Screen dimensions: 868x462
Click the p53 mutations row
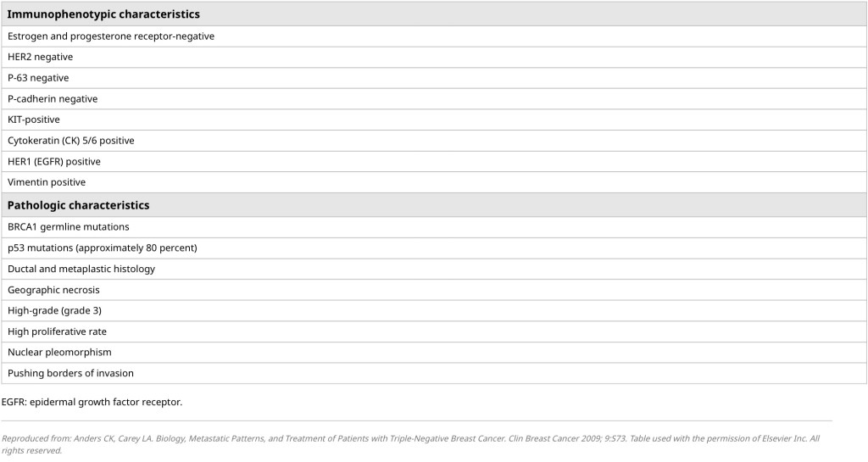point(103,248)
